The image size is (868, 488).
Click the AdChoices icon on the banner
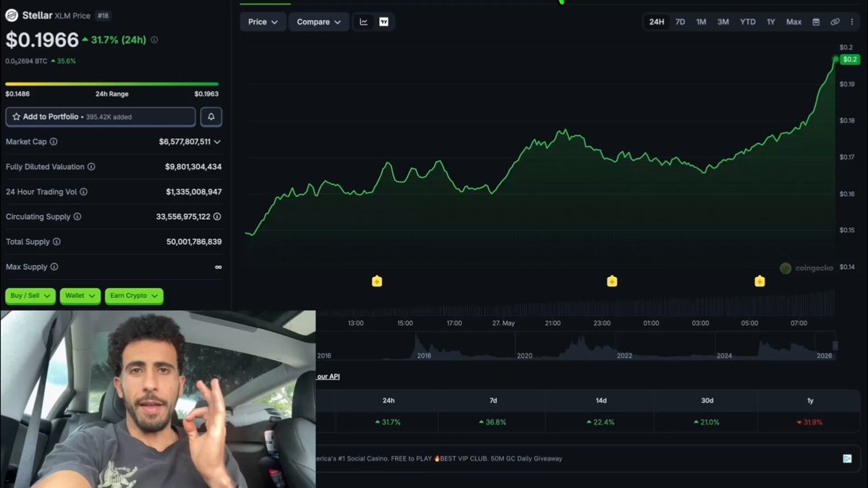(847, 458)
